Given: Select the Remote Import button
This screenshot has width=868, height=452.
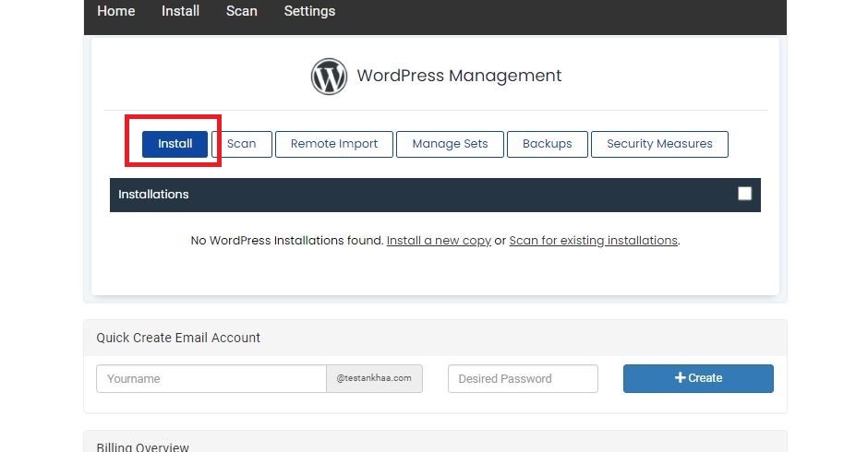Looking at the screenshot, I should tap(333, 144).
